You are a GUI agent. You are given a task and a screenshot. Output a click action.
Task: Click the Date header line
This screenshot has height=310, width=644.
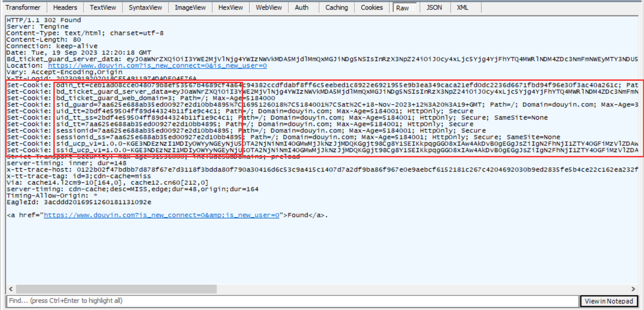coord(79,53)
